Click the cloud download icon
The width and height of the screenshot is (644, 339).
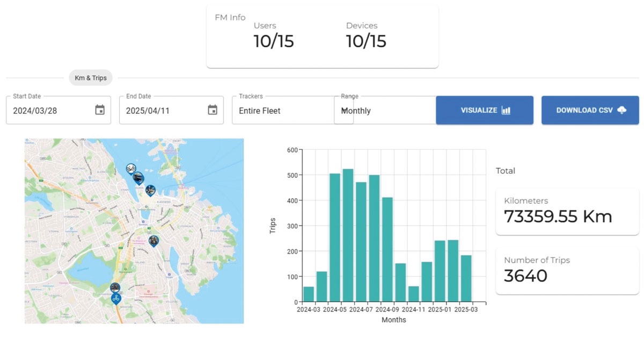(x=622, y=110)
